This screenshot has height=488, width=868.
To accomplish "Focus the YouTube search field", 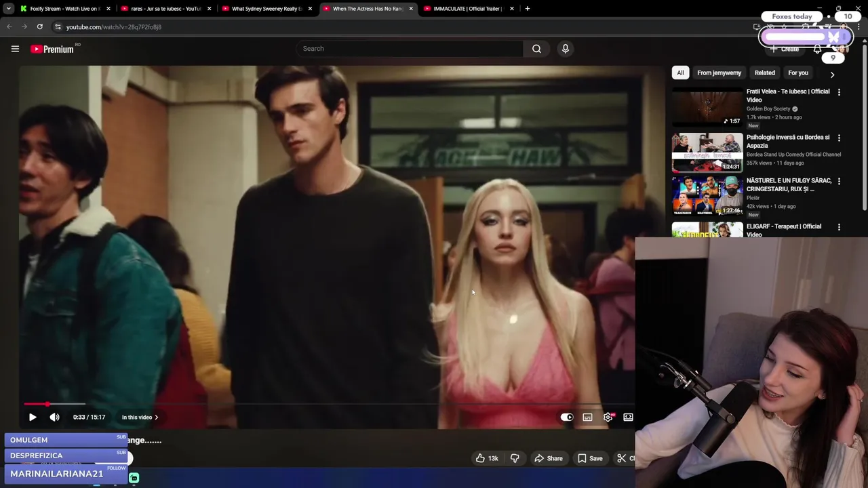I will coord(409,49).
